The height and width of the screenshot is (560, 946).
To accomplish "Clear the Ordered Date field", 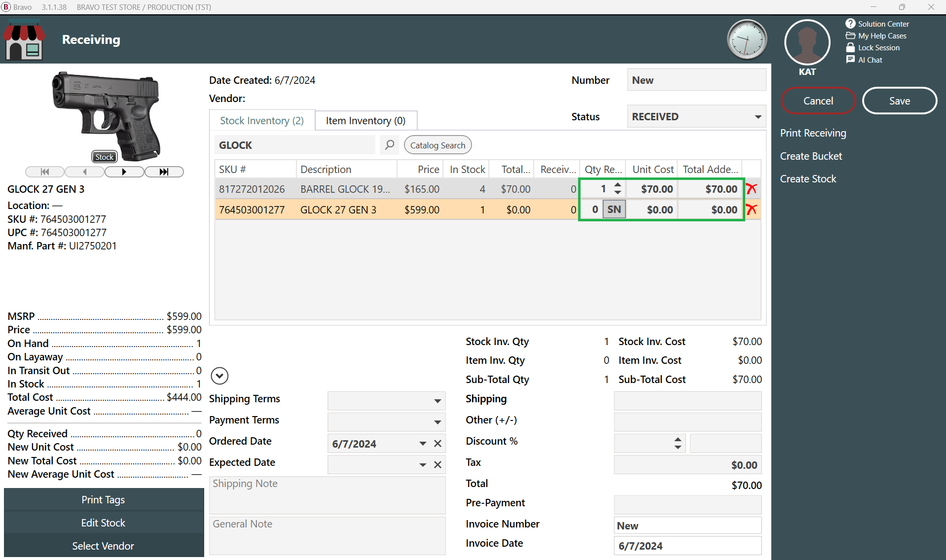I will pos(437,444).
